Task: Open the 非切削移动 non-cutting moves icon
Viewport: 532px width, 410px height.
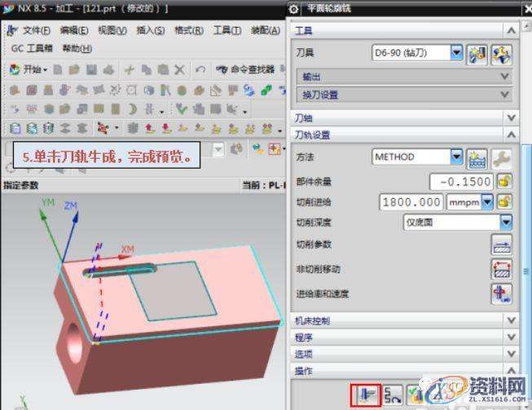Action: [502, 270]
